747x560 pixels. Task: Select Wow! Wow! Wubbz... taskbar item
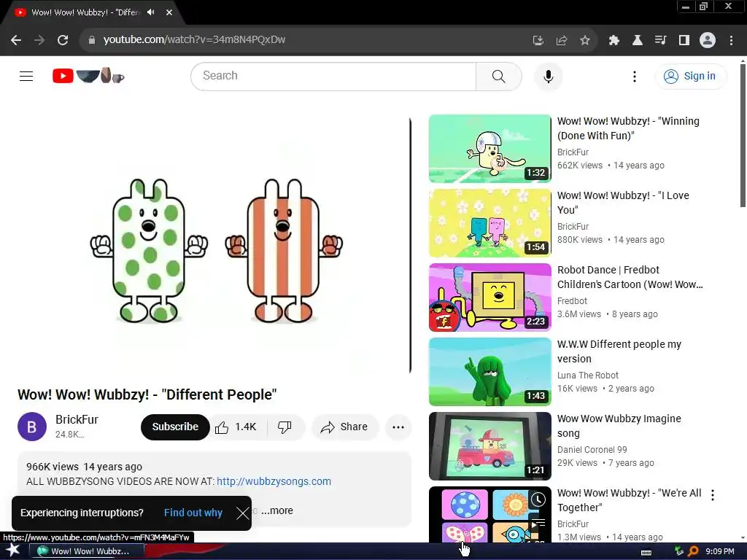87,551
